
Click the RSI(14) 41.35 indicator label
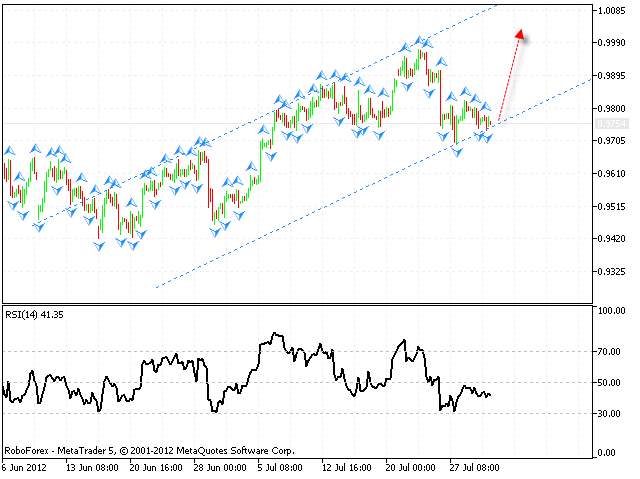tap(34, 315)
